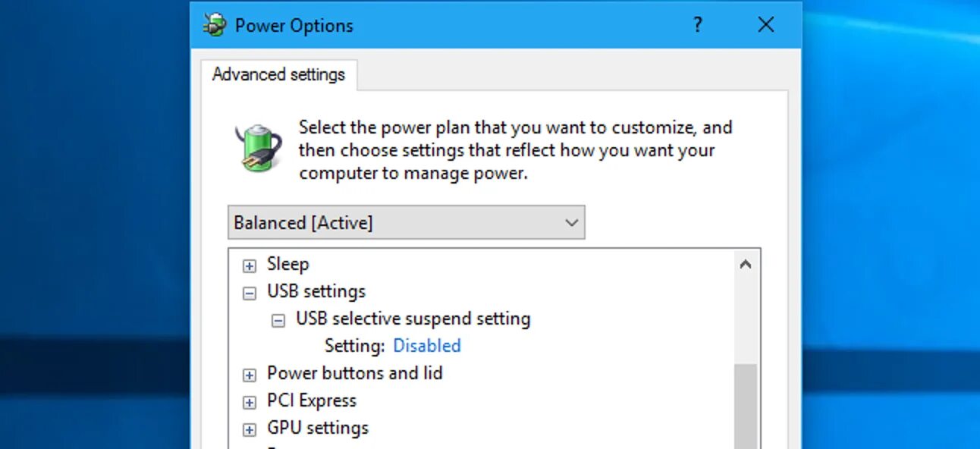Image resolution: width=980 pixels, height=449 pixels.
Task: Close the Power Options dialog
Action: [x=766, y=25]
